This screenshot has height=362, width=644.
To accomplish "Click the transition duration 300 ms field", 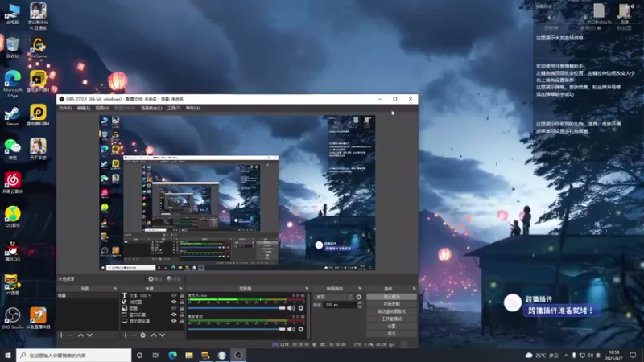I will [x=340, y=305].
